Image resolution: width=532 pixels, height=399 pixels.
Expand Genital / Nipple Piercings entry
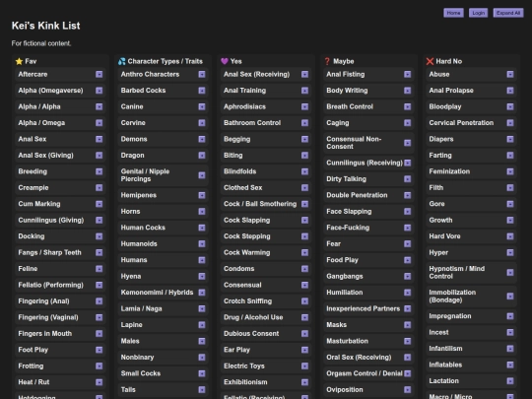(202, 175)
